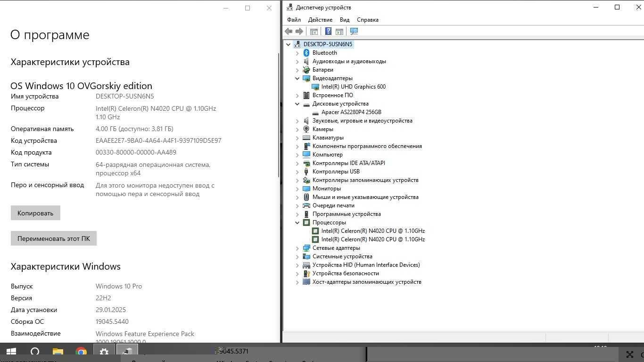Click the Windows 10 Pro edition value
644x362 pixels.
pyautogui.click(x=119, y=286)
